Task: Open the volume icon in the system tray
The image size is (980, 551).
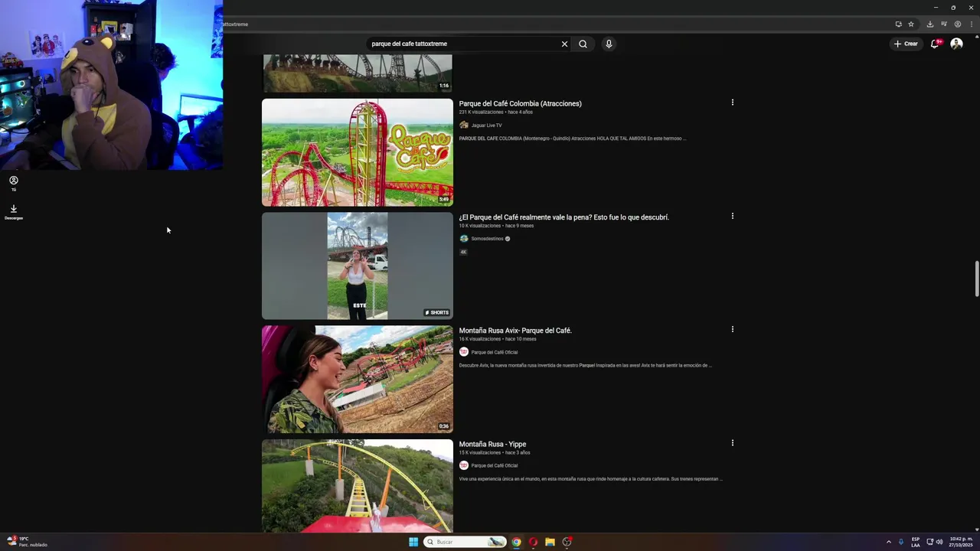Action: pyautogui.click(x=939, y=542)
